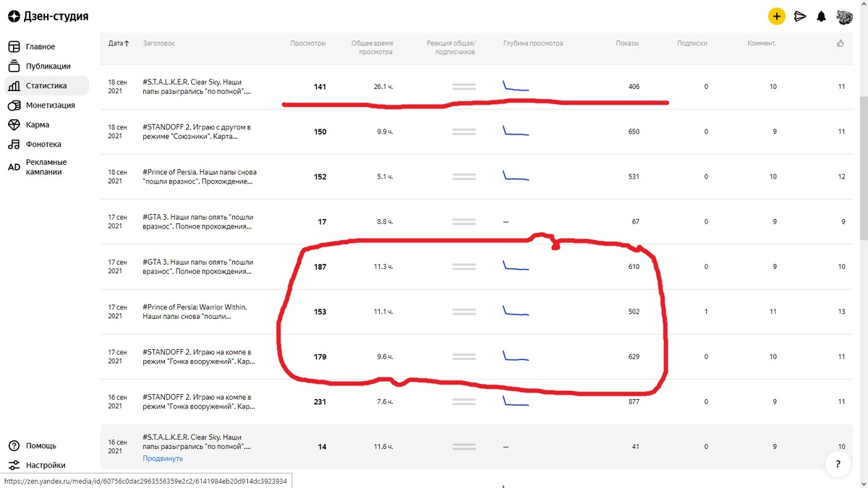This screenshot has height=488, width=868.
Task: Open Карма in the sidebar
Action: 38,125
